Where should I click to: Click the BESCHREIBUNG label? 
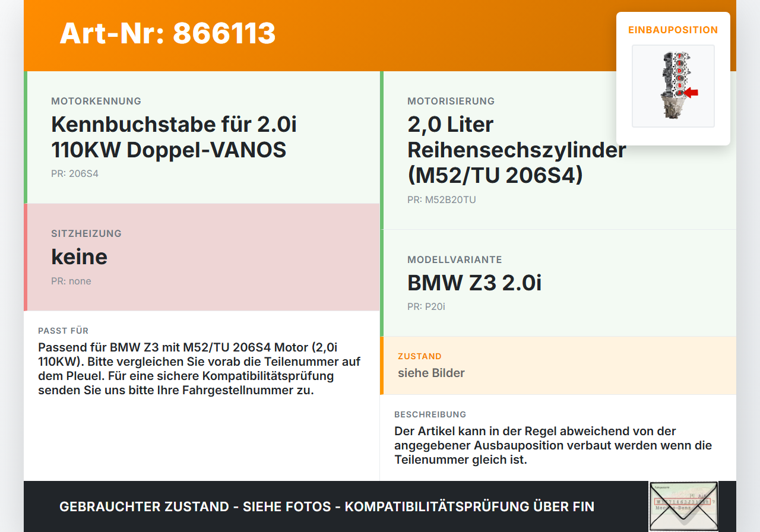430,414
